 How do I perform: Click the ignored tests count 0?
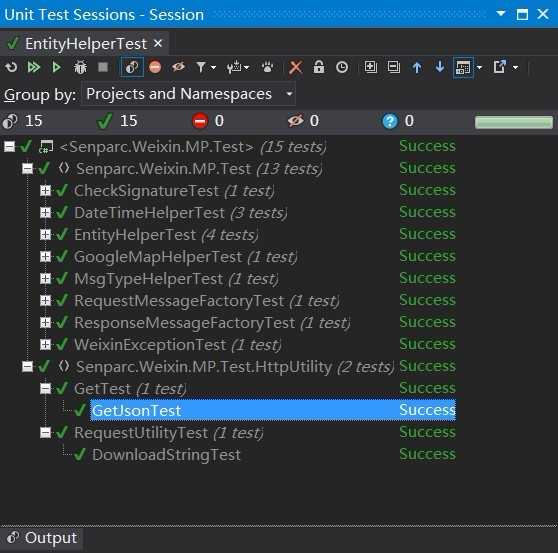[314, 121]
